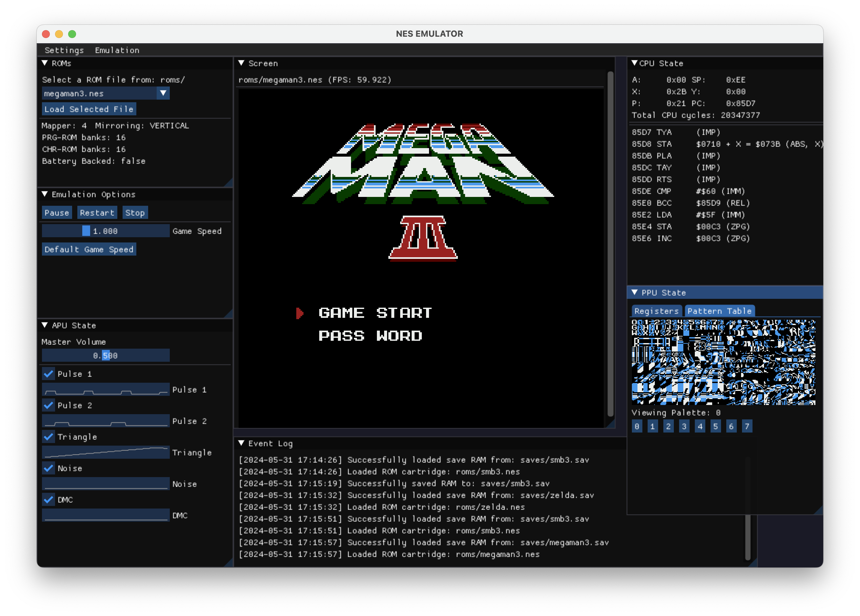View palette 3
Image resolution: width=860 pixels, height=616 pixels.
[x=684, y=426]
